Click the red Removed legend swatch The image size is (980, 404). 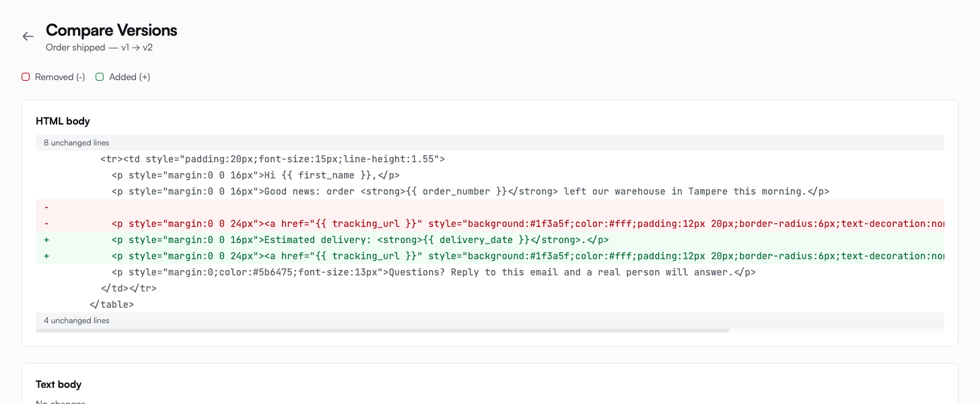[26, 77]
